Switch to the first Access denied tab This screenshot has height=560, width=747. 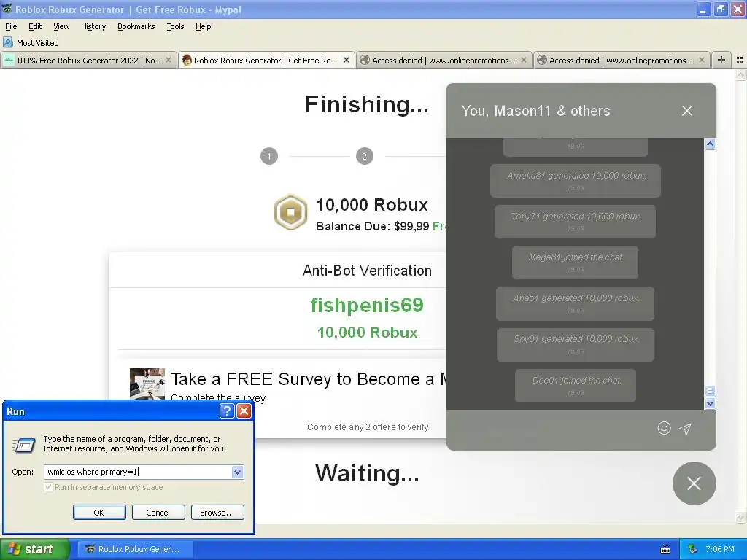443,61
